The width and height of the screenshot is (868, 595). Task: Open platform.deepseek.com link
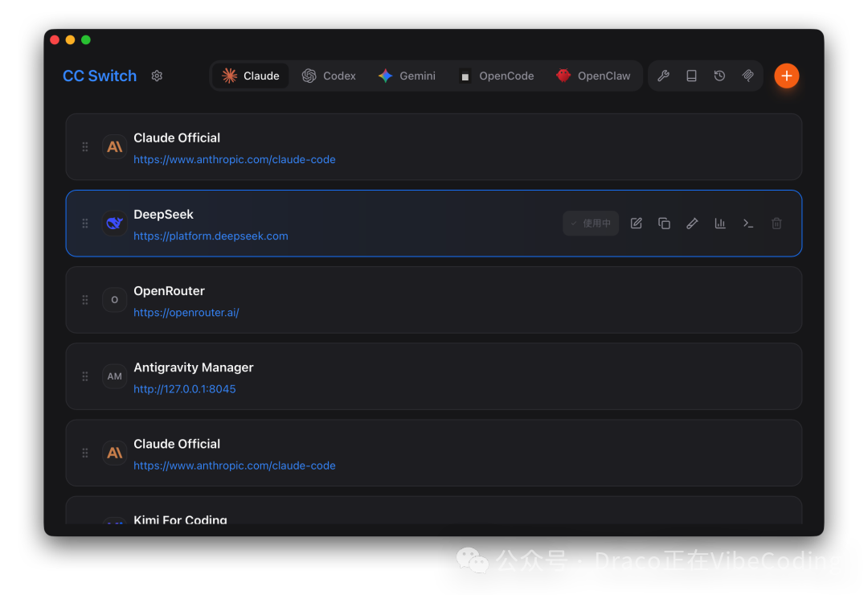tap(211, 236)
